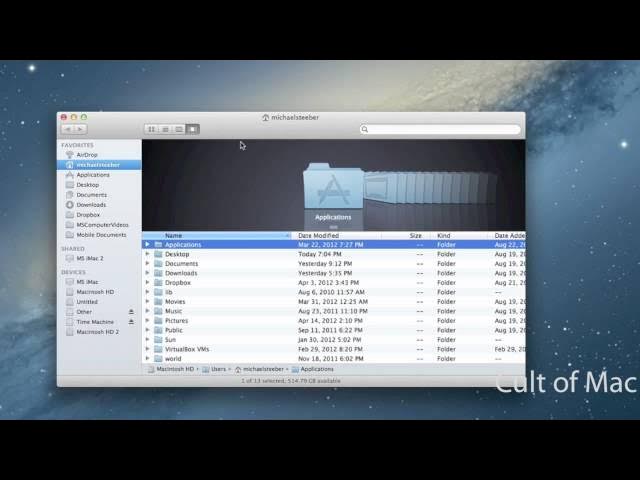
Task: Open AirDrop in the sidebar
Action: (x=88, y=155)
